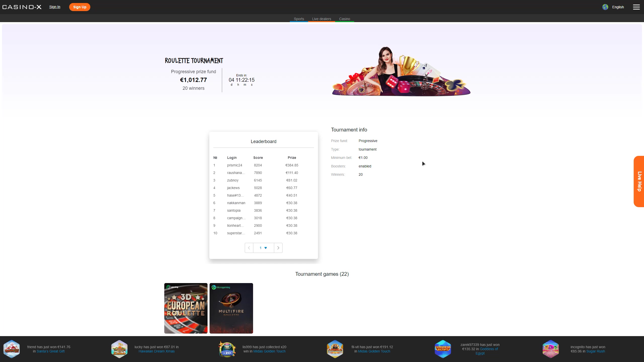This screenshot has width=644, height=362.
Task: Click the Casino-X logo
Action: pyautogui.click(x=22, y=7)
